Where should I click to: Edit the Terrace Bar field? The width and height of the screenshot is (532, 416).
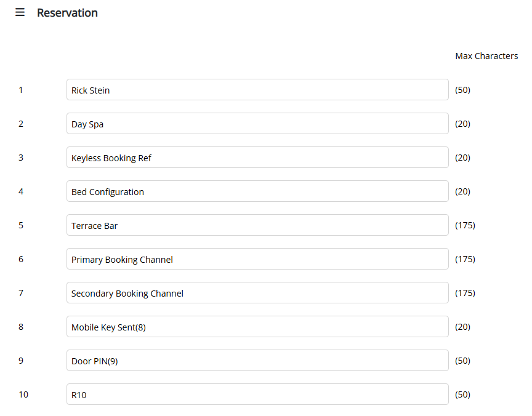point(257,225)
